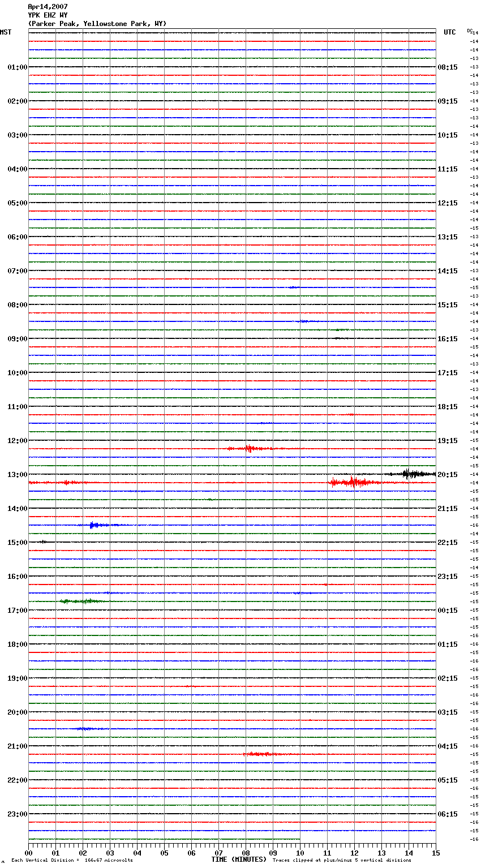Viewport: 481px width, 868px height.
Task: Click the TIME (MINUTES) axis title
Action: point(239,860)
